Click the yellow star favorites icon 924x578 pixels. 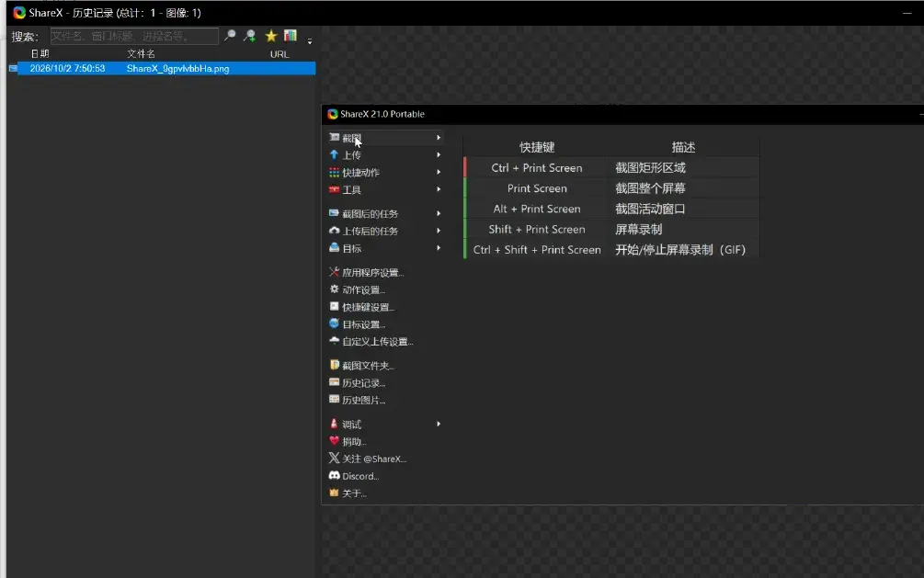coord(271,36)
